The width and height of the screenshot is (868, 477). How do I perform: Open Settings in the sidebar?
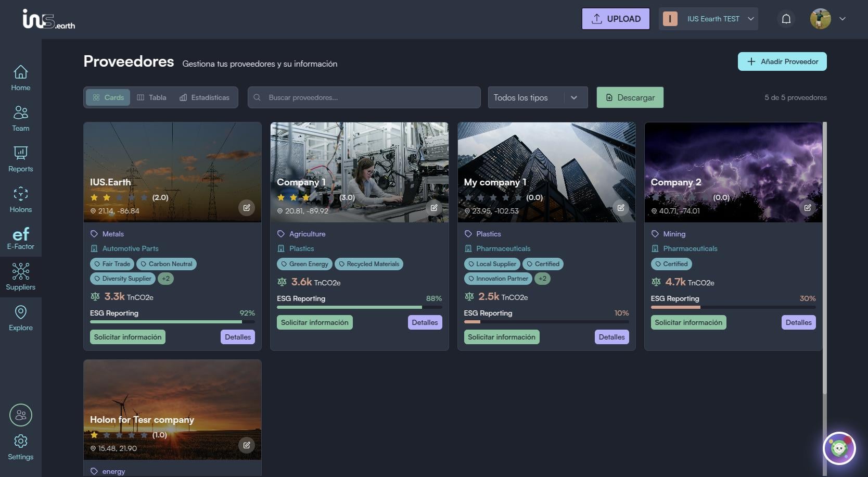click(21, 447)
